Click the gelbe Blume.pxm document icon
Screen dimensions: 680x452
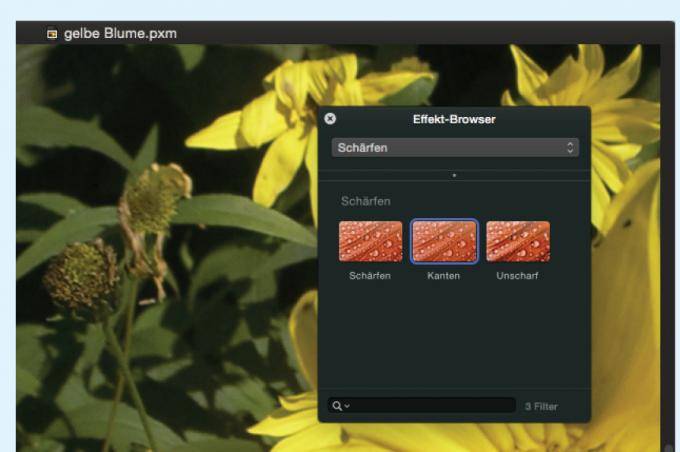(52, 33)
